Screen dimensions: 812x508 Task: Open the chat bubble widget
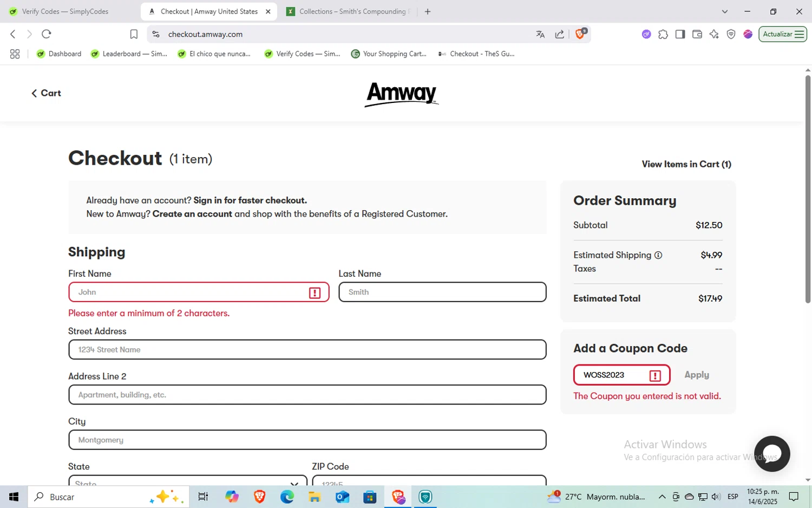coord(772,454)
